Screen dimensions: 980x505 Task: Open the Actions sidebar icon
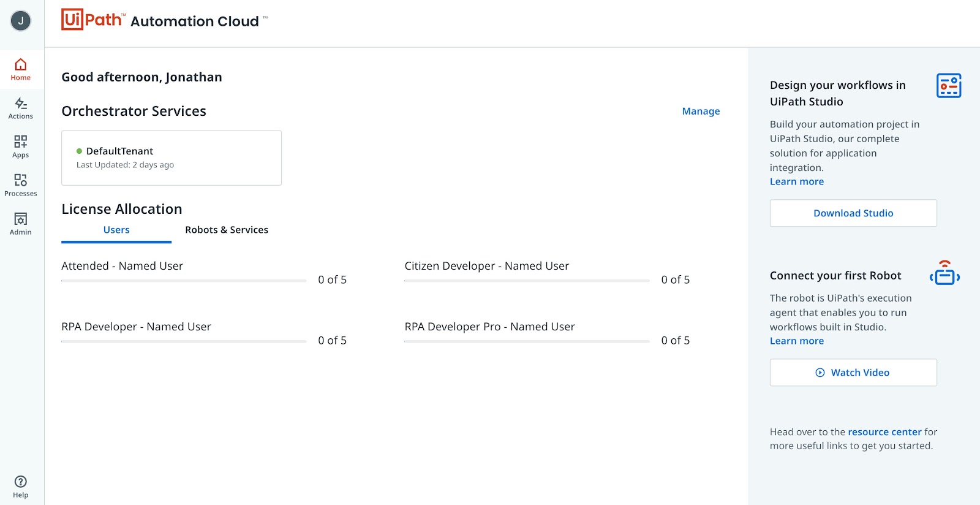(x=21, y=108)
